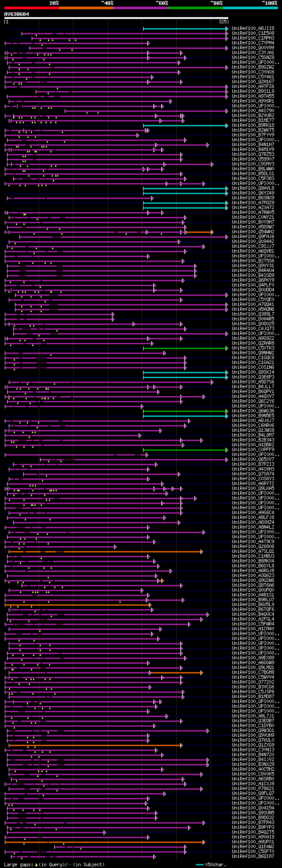Viewport: 282px width, 868px height.
Task: Open hit UniRef100_C7YPM4
Action: (253, 43)
